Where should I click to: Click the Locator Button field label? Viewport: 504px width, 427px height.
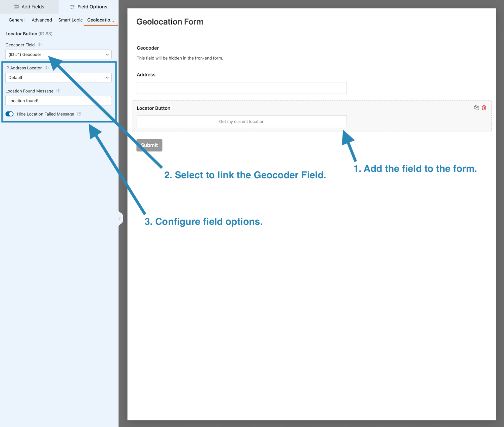click(153, 108)
